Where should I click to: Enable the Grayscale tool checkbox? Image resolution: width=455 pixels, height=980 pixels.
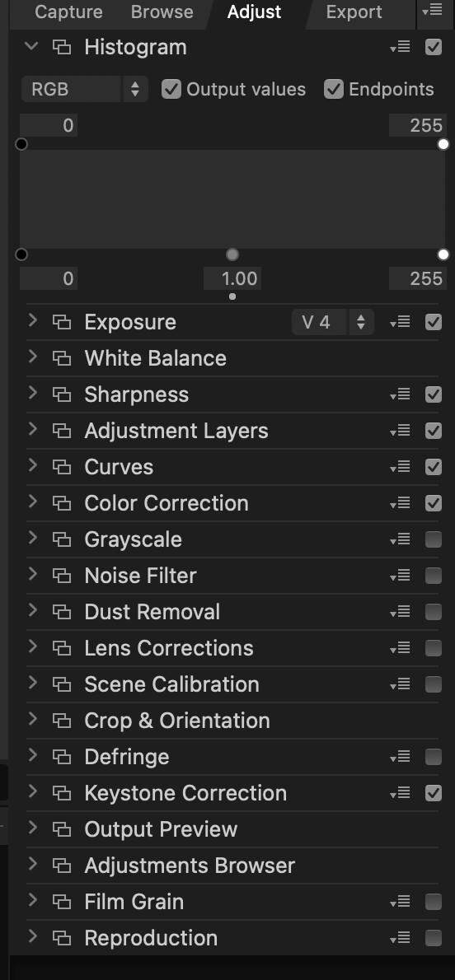click(x=433, y=540)
